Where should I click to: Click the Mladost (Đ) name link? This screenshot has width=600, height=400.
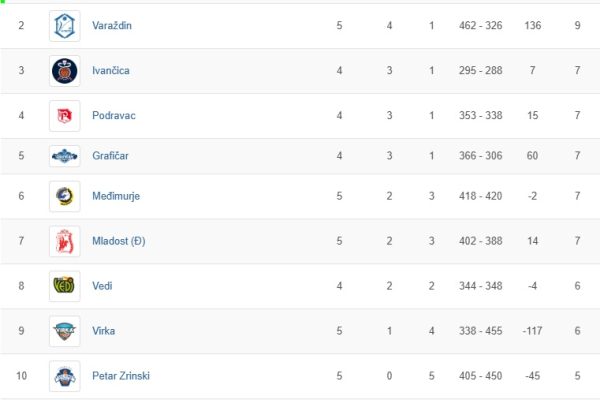(119, 241)
